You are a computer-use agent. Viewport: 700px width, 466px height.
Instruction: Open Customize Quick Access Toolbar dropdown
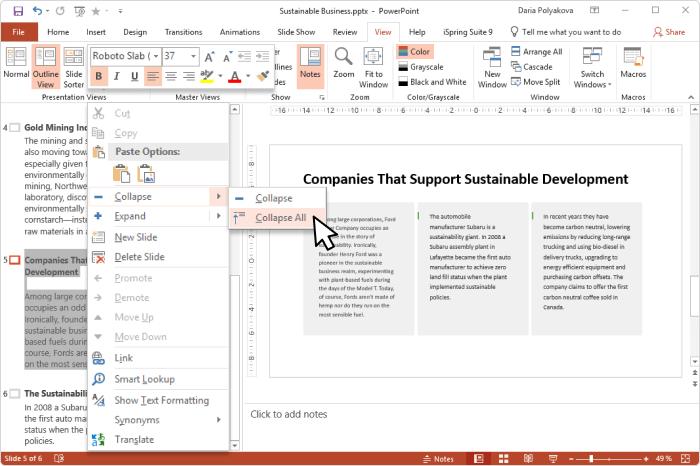pos(121,11)
